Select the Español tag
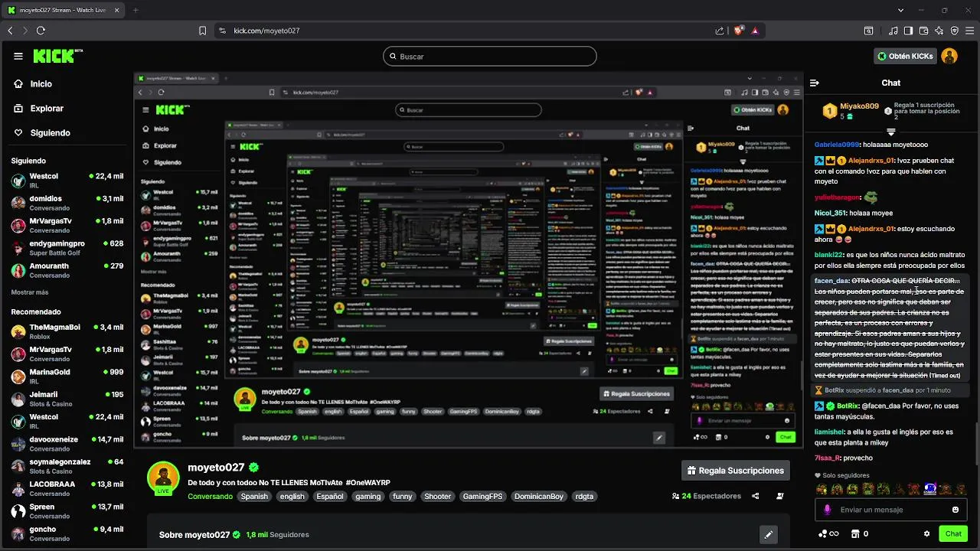This screenshot has width=980, height=551. click(330, 496)
